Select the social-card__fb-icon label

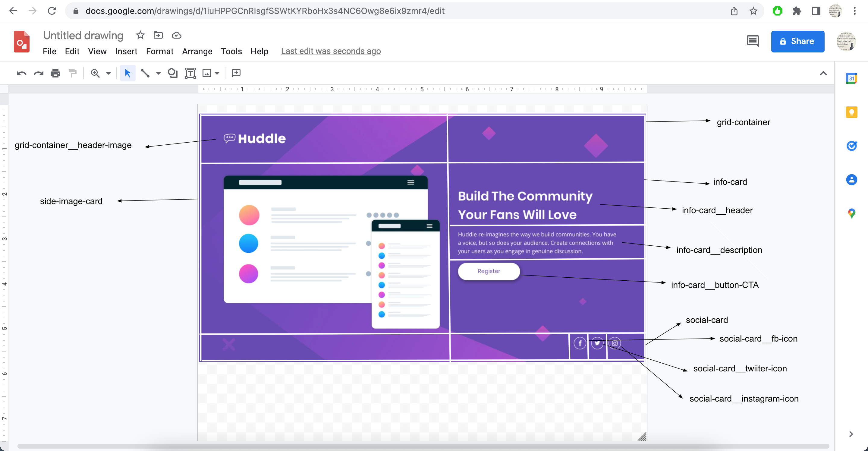759,339
